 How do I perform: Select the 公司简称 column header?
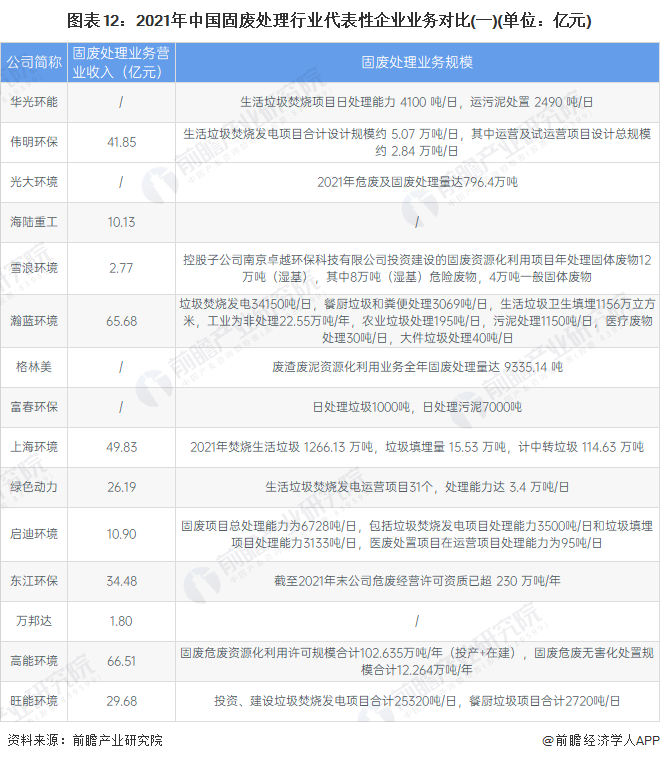coord(34,62)
